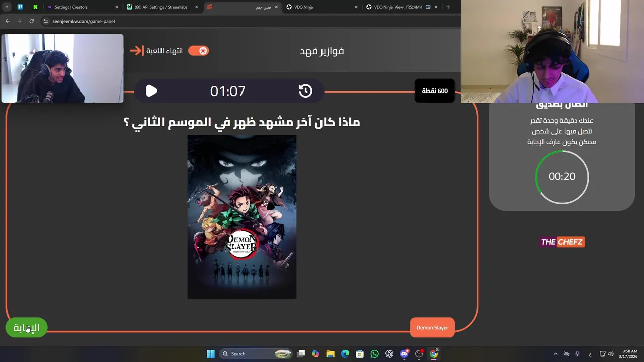Image resolution: width=644 pixels, height=362 pixels.
Task: Open a new browser tab
Action: (448, 7)
